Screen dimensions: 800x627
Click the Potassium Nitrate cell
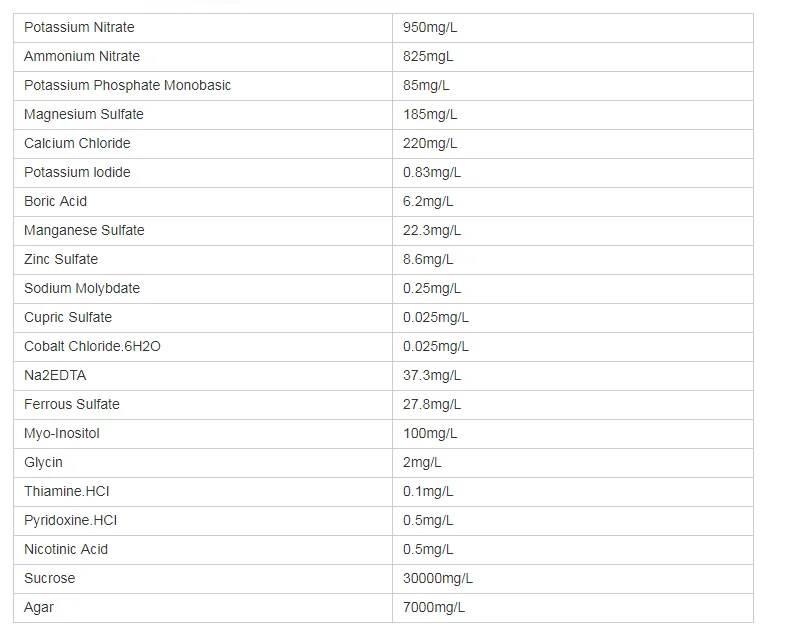(79, 27)
